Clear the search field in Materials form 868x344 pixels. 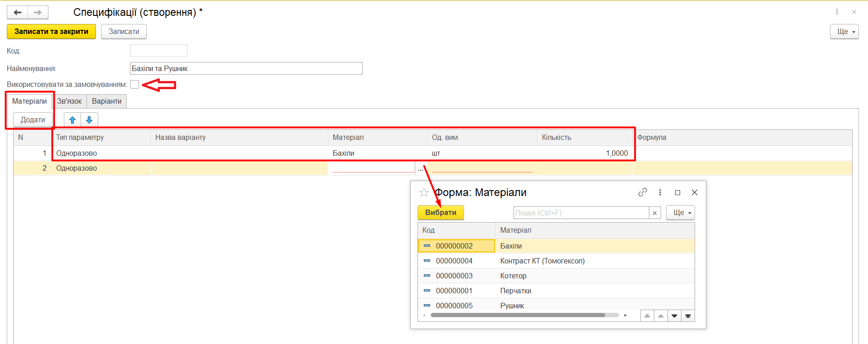(x=655, y=213)
